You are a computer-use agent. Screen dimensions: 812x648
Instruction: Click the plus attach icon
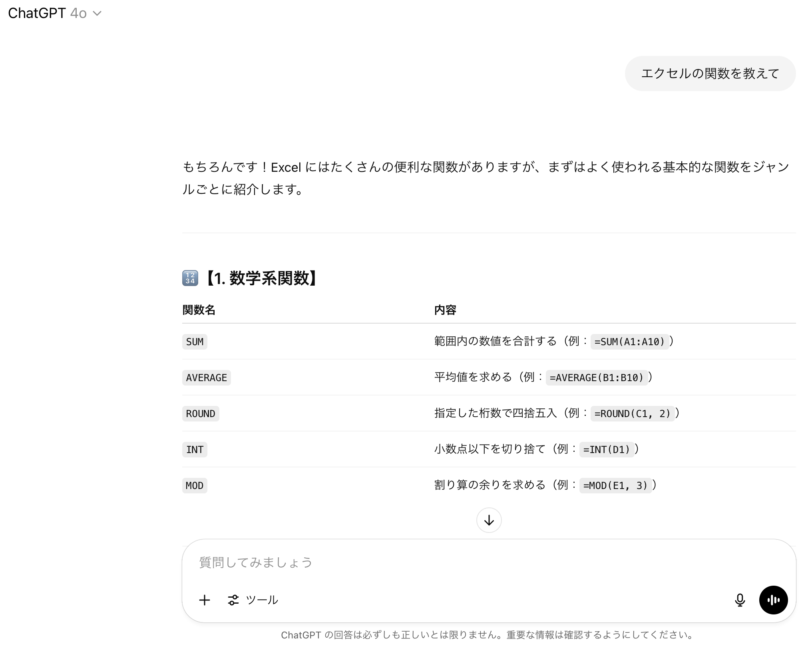205,600
